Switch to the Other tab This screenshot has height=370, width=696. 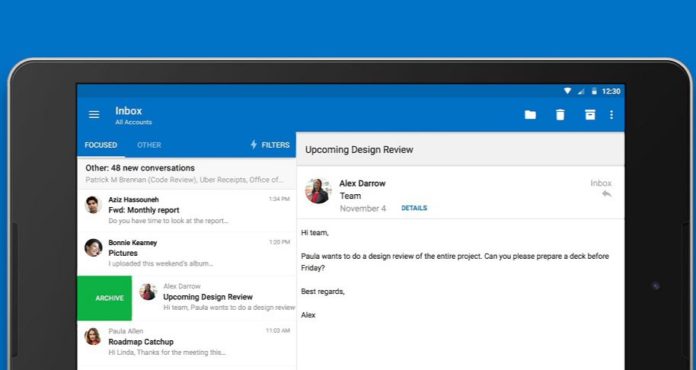149,145
